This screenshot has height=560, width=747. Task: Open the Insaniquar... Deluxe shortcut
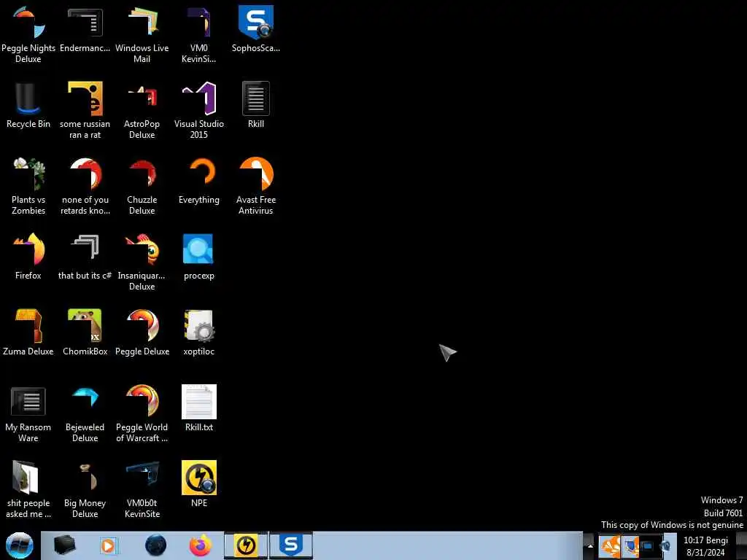point(142,262)
